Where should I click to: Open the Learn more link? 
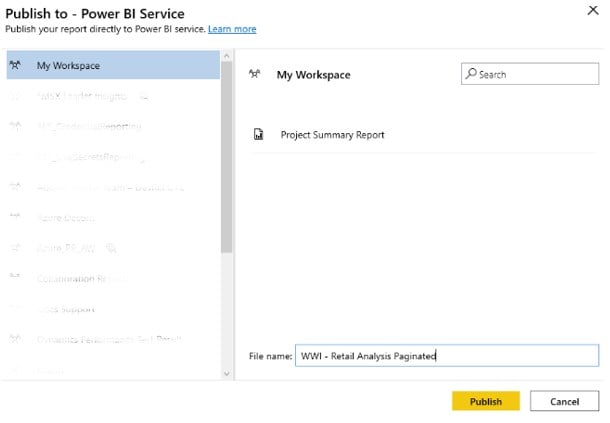click(232, 29)
